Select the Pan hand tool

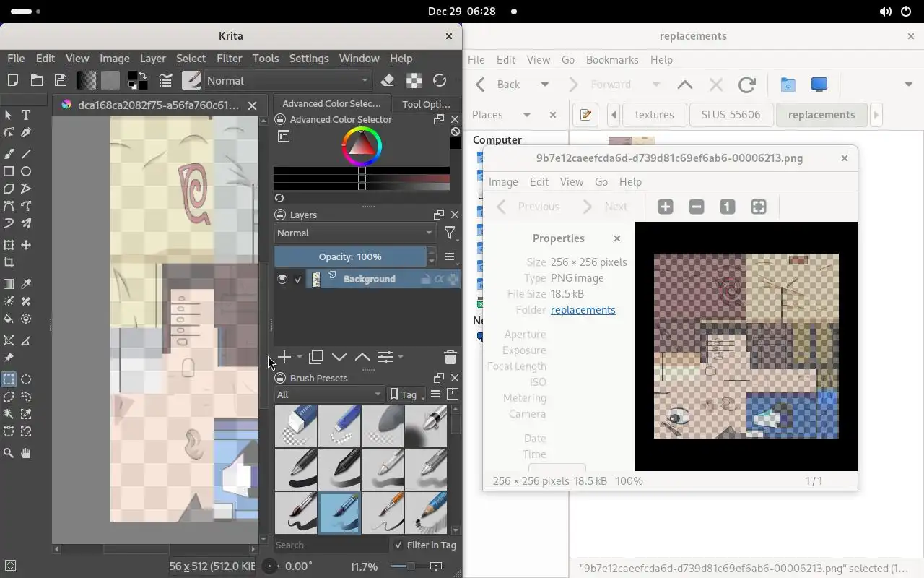click(x=26, y=453)
